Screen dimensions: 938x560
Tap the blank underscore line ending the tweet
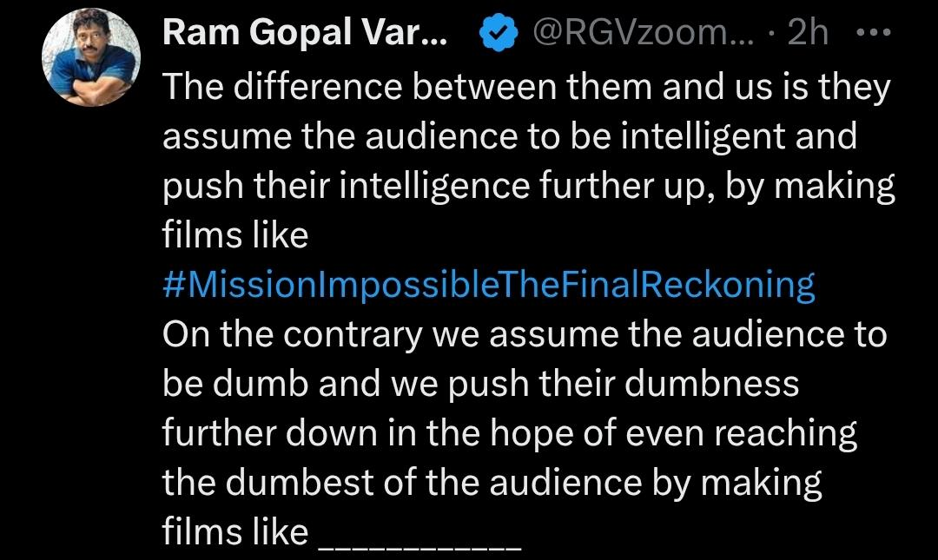click(420, 537)
